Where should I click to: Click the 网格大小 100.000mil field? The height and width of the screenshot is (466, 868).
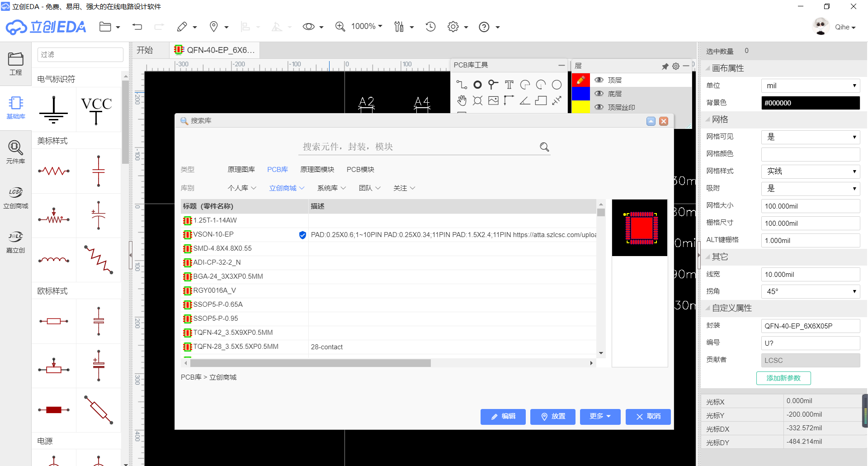[x=811, y=206]
